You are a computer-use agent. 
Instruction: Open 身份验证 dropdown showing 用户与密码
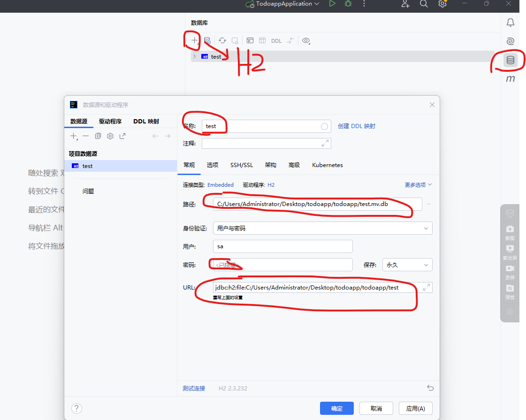[x=323, y=228]
